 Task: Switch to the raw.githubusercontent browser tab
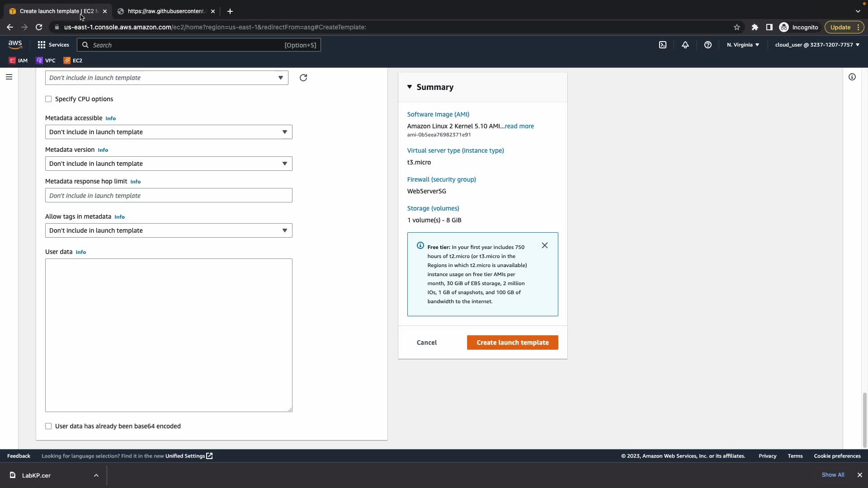click(165, 11)
